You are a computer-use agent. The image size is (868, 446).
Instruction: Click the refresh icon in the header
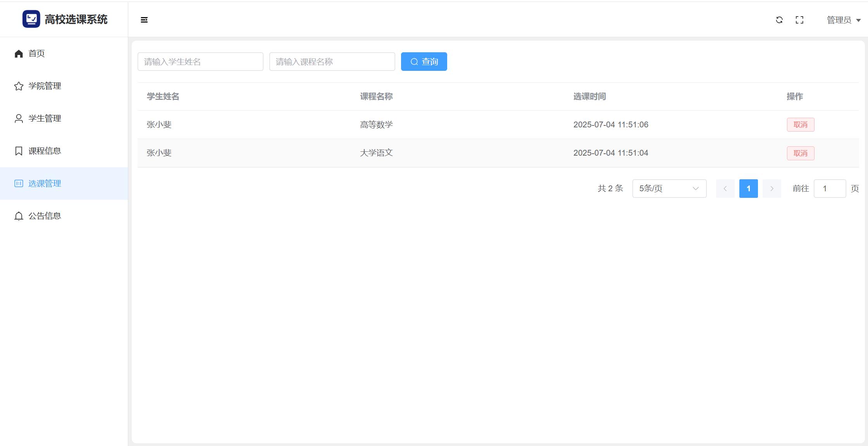779,20
